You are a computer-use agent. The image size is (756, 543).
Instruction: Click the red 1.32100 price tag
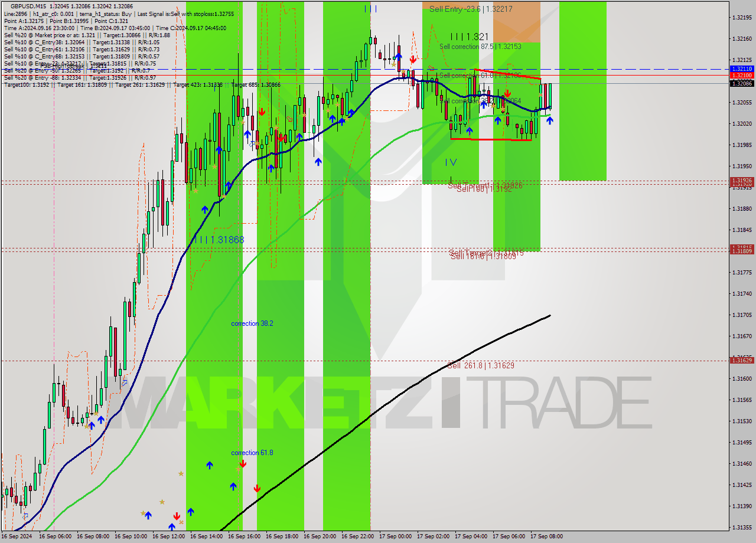(x=742, y=75)
